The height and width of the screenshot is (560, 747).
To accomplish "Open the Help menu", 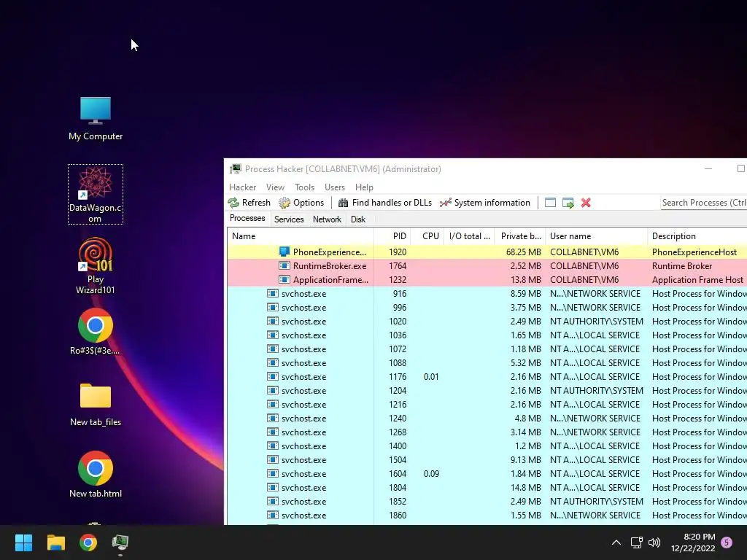I will [x=364, y=187].
